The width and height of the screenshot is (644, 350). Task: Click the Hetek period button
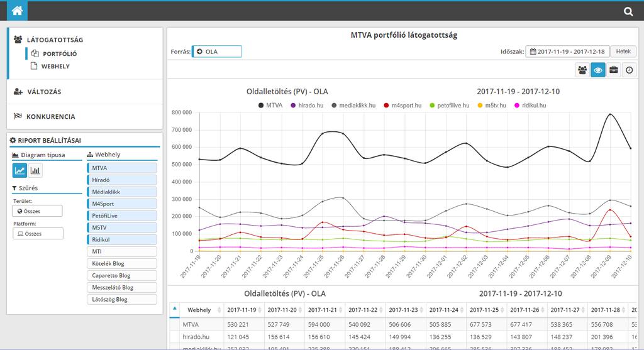[623, 52]
